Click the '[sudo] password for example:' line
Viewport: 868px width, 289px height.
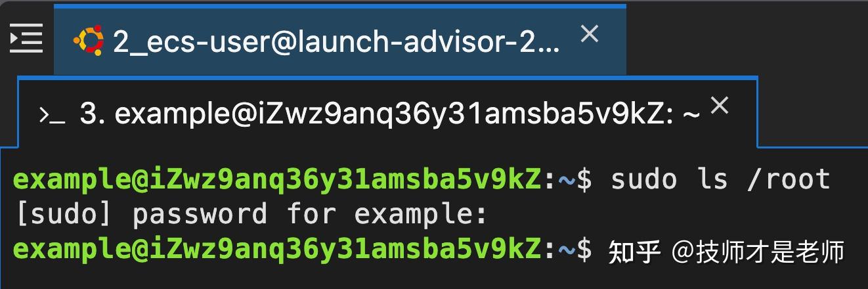click(251, 215)
